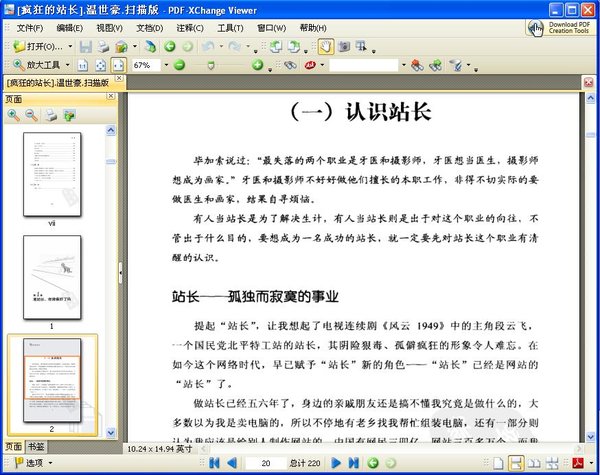Click the green zoom-out minus button

[179, 65]
